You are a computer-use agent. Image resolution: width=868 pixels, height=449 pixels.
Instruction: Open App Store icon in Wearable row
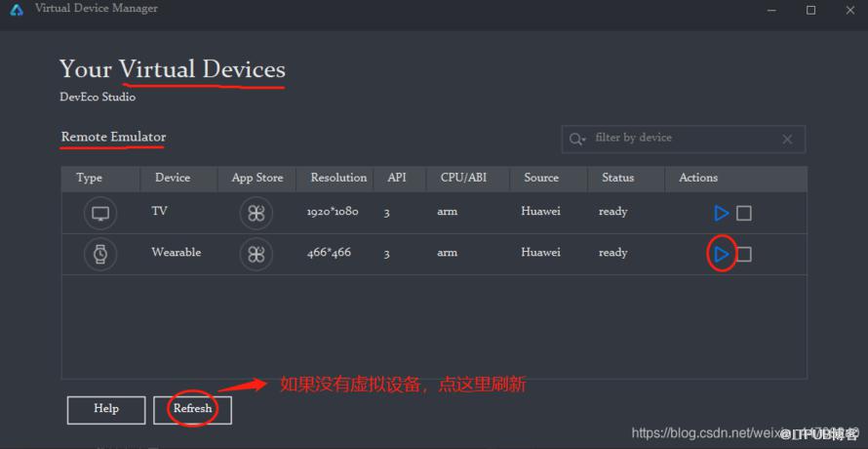[256, 255]
